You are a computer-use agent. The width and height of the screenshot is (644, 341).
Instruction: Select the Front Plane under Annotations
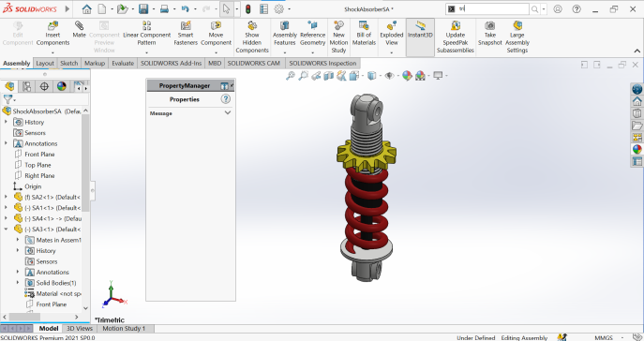click(39, 155)
